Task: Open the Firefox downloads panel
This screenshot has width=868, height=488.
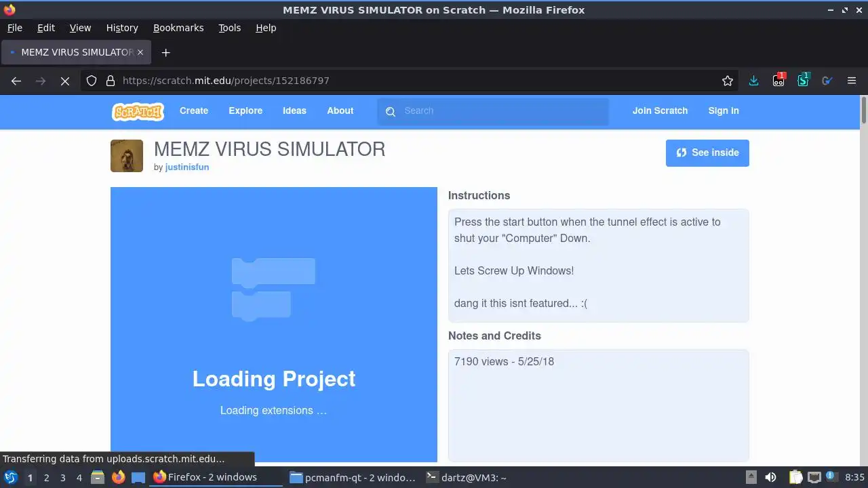Action: 753,81
